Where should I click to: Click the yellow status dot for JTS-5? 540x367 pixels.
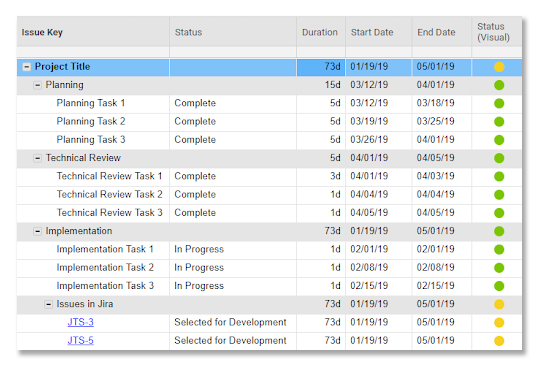click(x=499, y=340)
